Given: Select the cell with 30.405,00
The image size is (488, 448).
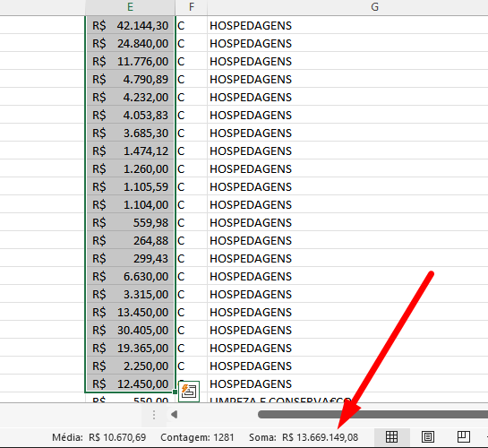Looking at the screenshot, I should 131,330.
